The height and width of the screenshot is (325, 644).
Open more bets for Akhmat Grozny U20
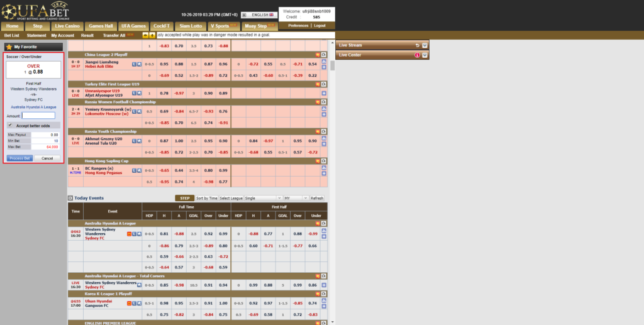pyautogui.click(x=324, y=144)
